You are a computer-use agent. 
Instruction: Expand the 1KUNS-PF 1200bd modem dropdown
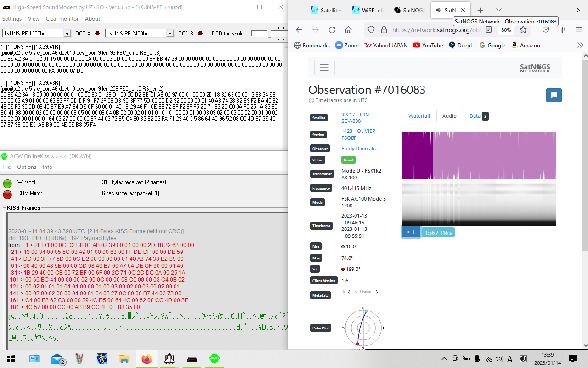click(x=67, y=33)
